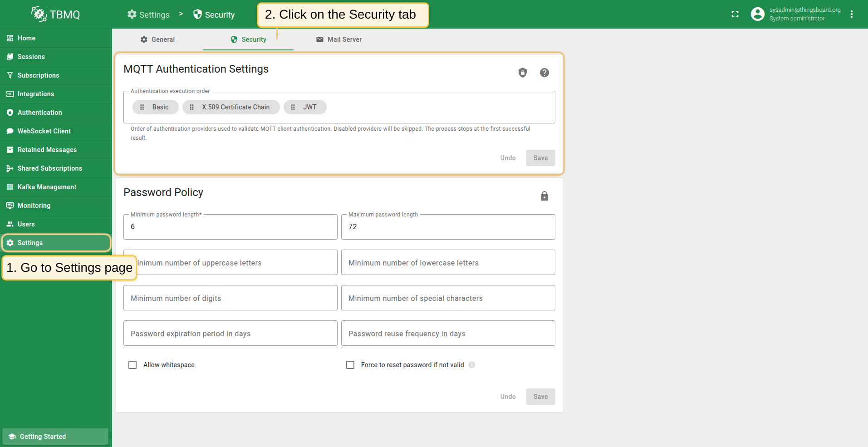Open the three-dot menu in header

tap(852, 14)
